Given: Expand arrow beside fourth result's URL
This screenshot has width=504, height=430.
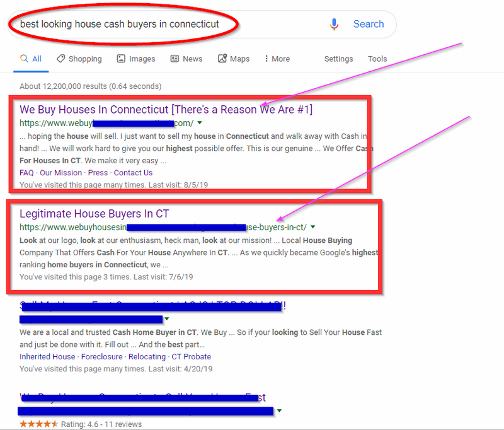Looking at the screenshot, I should [279, 410].
